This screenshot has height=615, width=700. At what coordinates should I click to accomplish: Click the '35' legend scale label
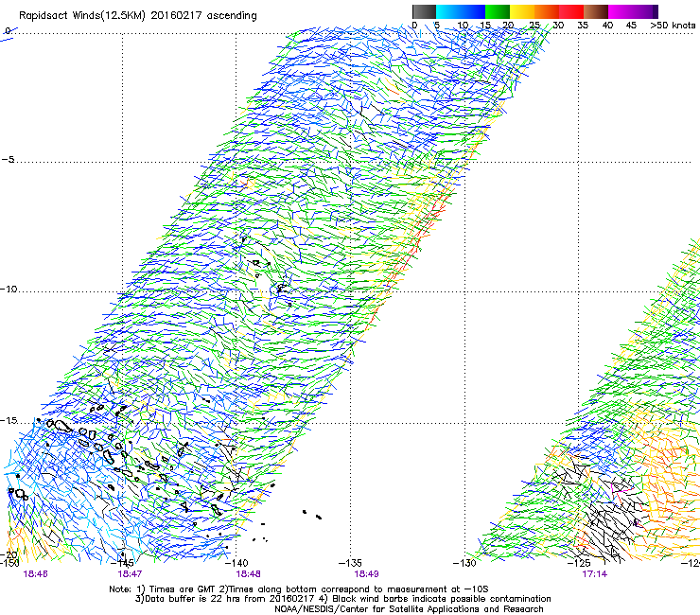click(583, 26)
